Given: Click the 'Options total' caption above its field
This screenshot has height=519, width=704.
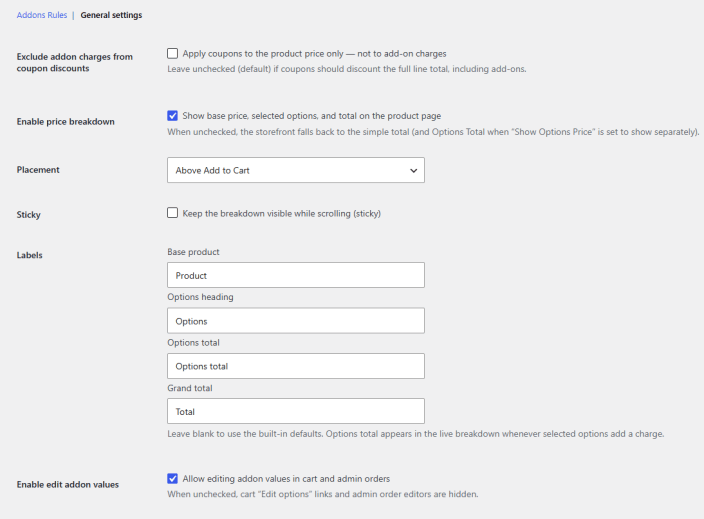Looking at the screenshot, I should pos(194,343).
